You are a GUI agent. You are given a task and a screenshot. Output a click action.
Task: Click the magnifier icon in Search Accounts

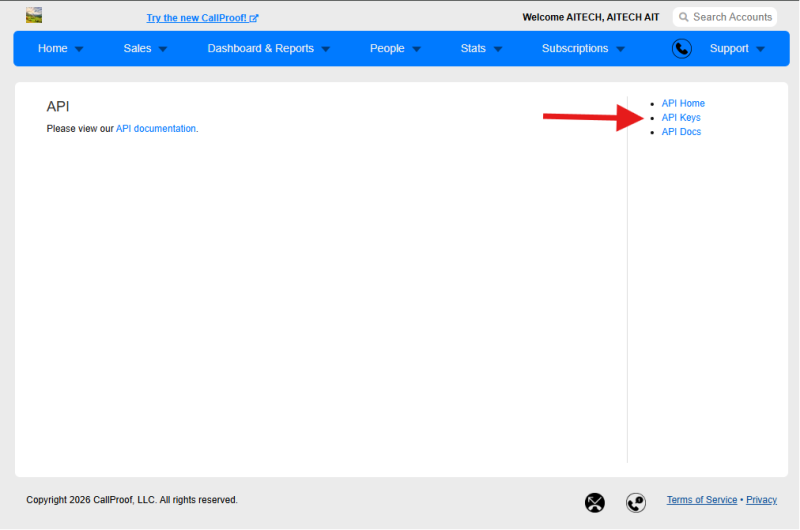tap(683, 17)
